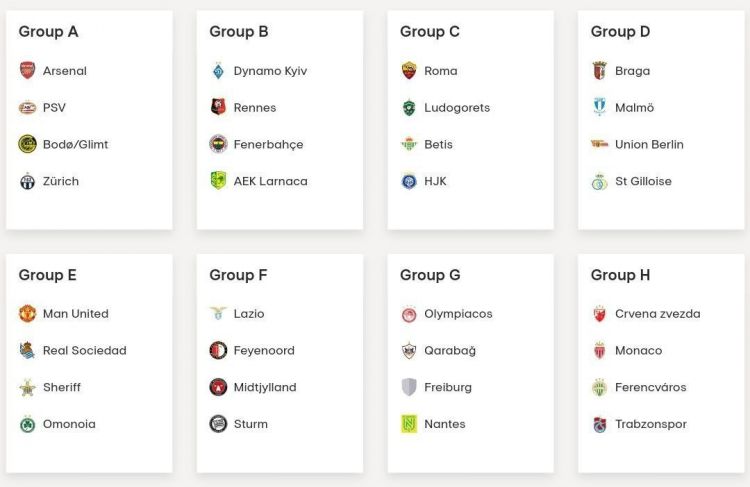Viewport: 750px width, 487px height.
Task: Click the Group A heading
Action: [x=48, y=32]
